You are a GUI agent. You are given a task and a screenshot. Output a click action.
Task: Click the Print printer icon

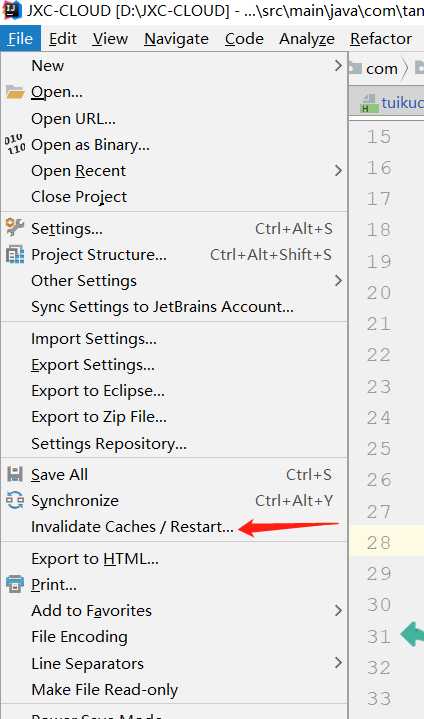tap(15, 584)
